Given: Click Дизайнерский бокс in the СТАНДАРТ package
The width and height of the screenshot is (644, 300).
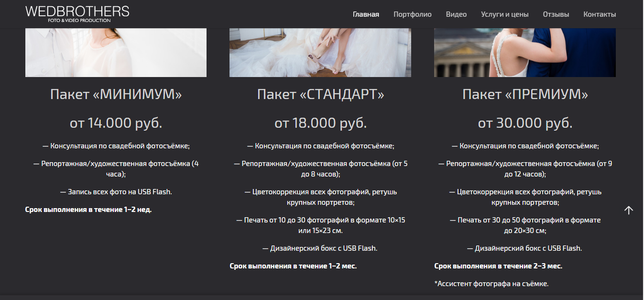Looking at the screenshot, I should pos(320,248).
